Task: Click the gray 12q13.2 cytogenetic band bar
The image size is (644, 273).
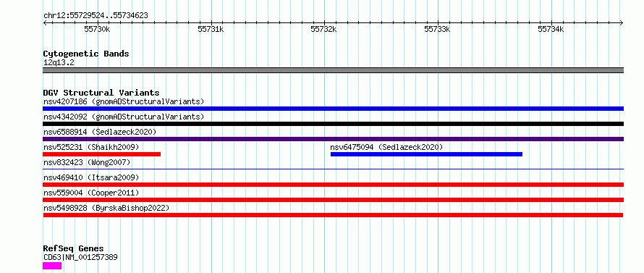Action: (333, 70)
